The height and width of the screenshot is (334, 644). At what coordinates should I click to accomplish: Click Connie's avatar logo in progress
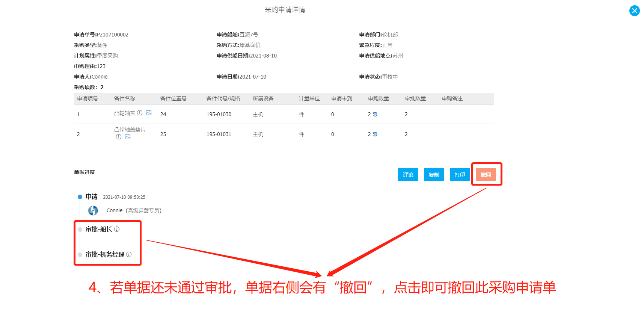click(x=93, y=210)
